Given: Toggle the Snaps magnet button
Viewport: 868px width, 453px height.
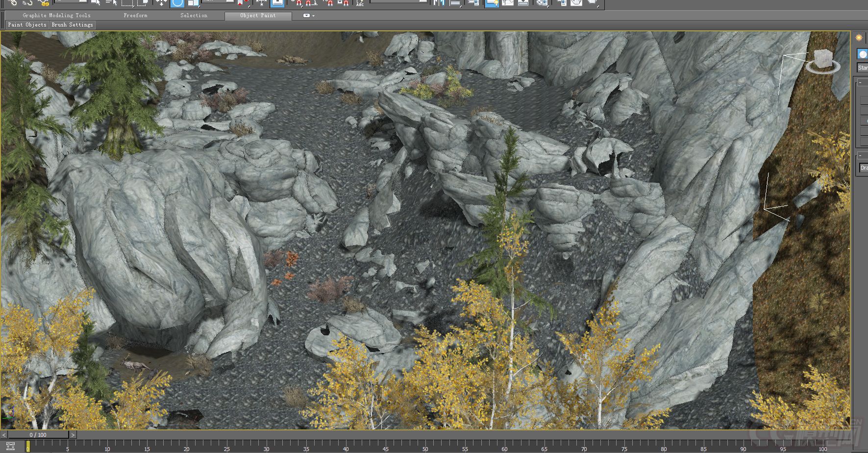Looking at the screenshot, I should click(298, 2).
